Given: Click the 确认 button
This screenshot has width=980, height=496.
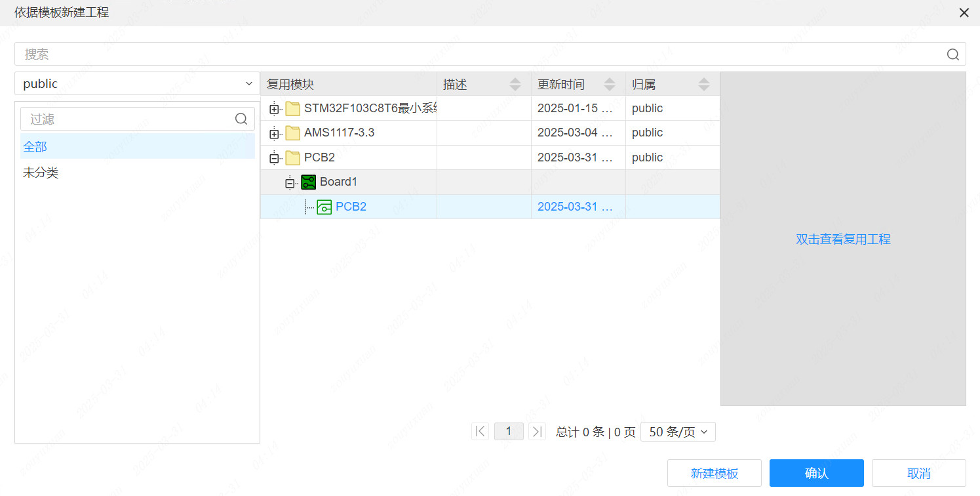Looking at the screenshot, I should [816, 473].
